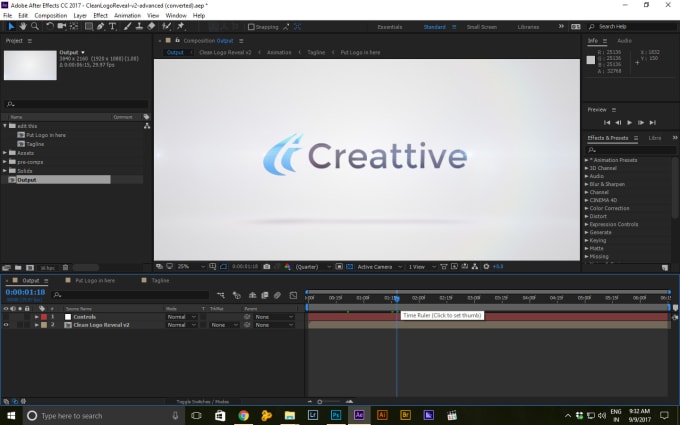This screenshot has width=680, height=425.
Task: Open the 25% magnification dropdown
Action: pyautogui.click(x=191, y=267)
